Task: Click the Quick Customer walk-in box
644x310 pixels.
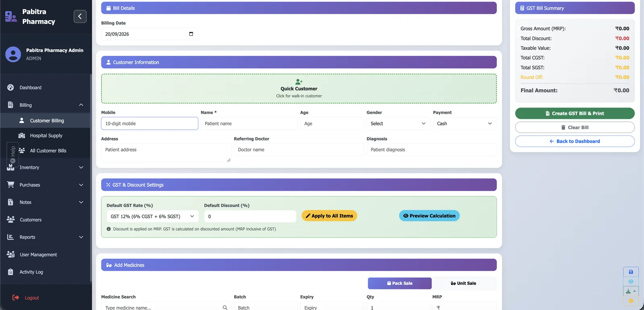Action: pyautogui.click(x=299, y=89)
